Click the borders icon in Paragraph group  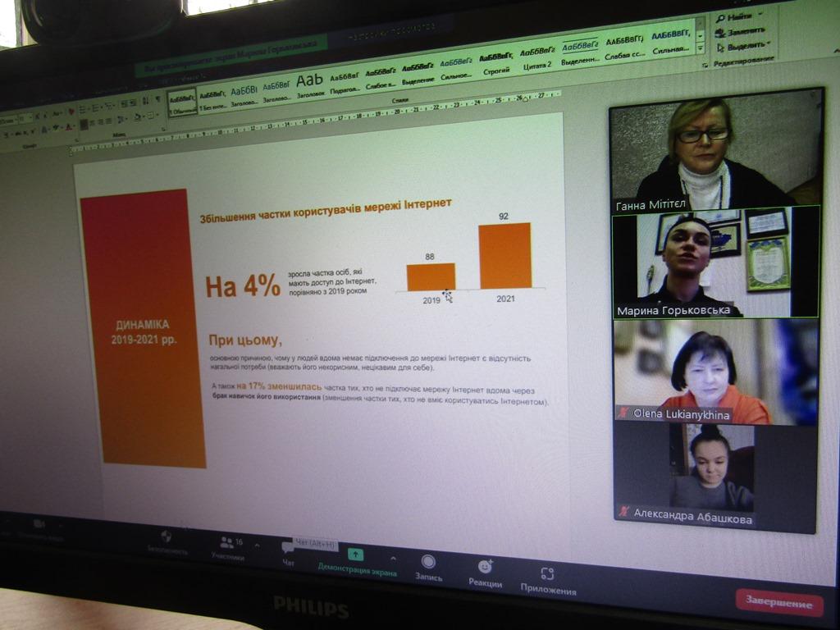click(x=151, y=115)
